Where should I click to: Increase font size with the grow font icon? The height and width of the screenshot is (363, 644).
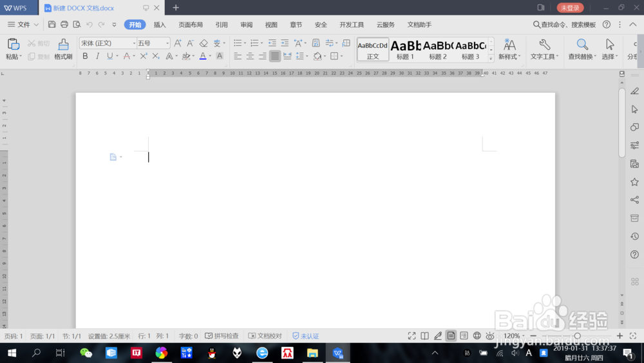178,43
